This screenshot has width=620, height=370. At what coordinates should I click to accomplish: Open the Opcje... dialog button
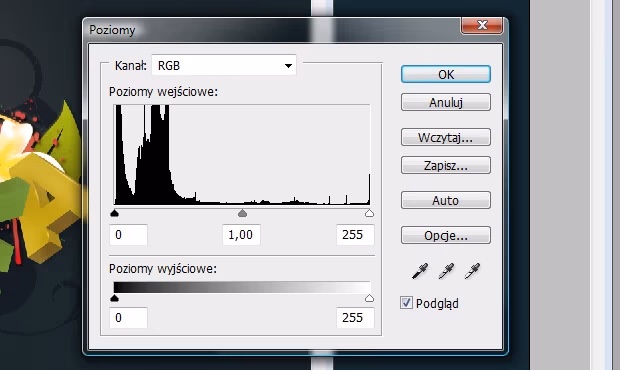click(446, 236)
